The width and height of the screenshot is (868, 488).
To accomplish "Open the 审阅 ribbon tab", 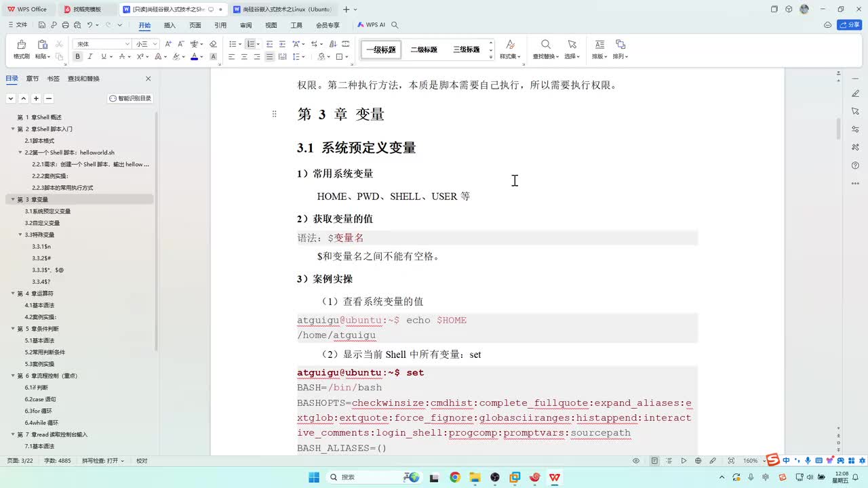I will pos(245,25).
